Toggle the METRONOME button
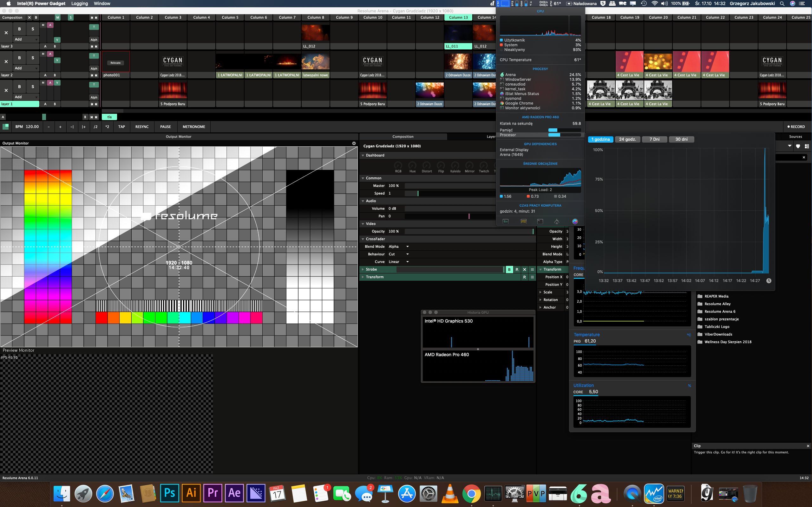The image size is (812, 507). pyautogui.click(x=193, y=127)
